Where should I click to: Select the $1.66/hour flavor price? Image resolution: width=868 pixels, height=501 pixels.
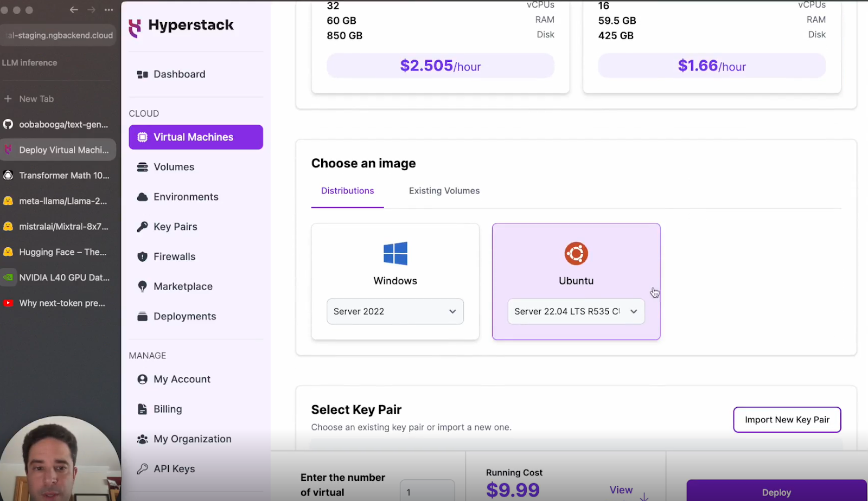point(712,66)
